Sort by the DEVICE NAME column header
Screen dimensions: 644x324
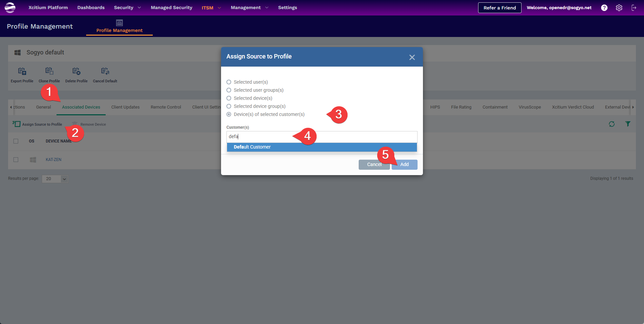click(59, 141)
